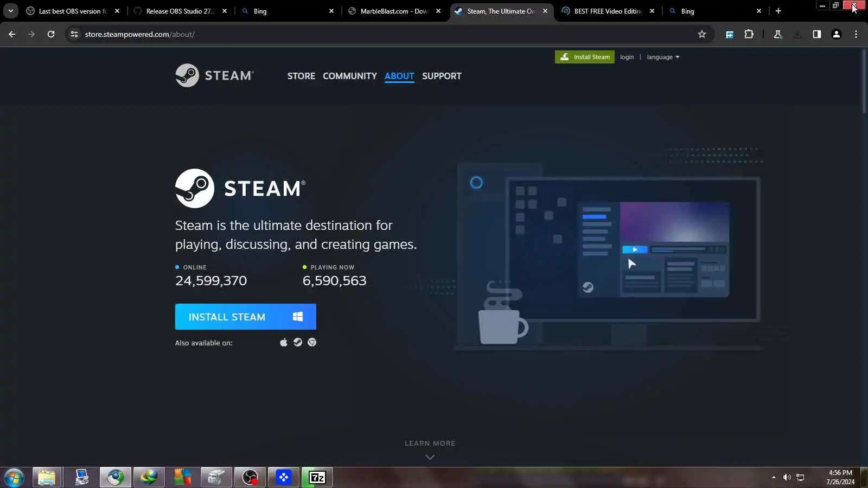Open the browser three-dot menu

click(856, 34)
